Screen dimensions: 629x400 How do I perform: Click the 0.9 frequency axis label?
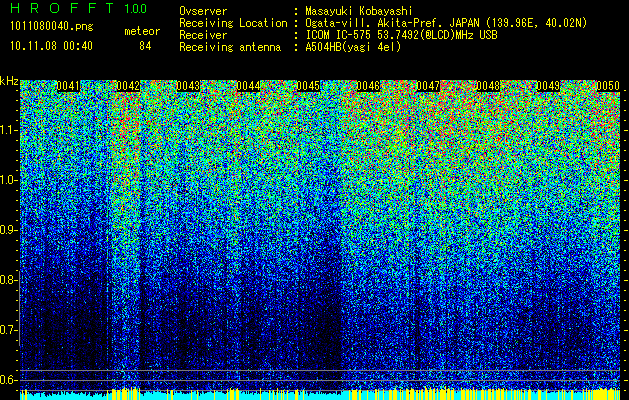coord(8,230)
